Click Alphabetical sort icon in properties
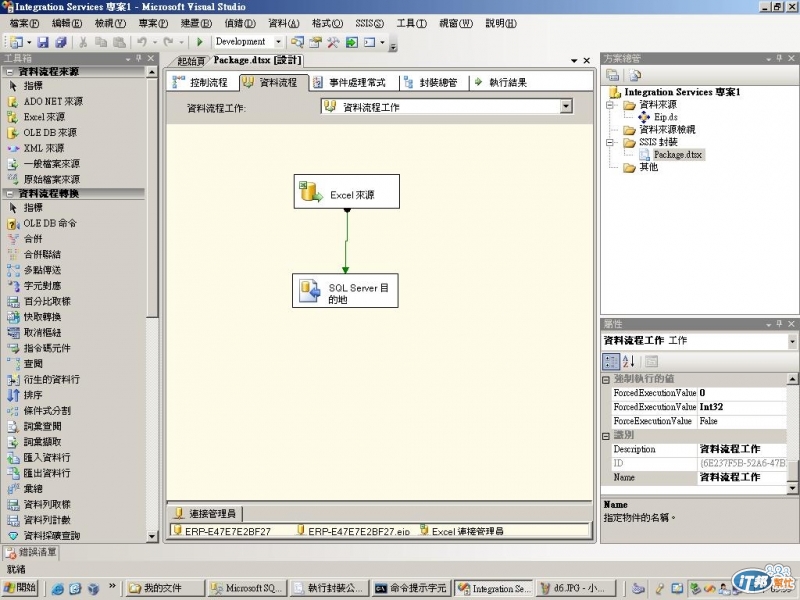The image size is (800, 600). click(629, 362)
